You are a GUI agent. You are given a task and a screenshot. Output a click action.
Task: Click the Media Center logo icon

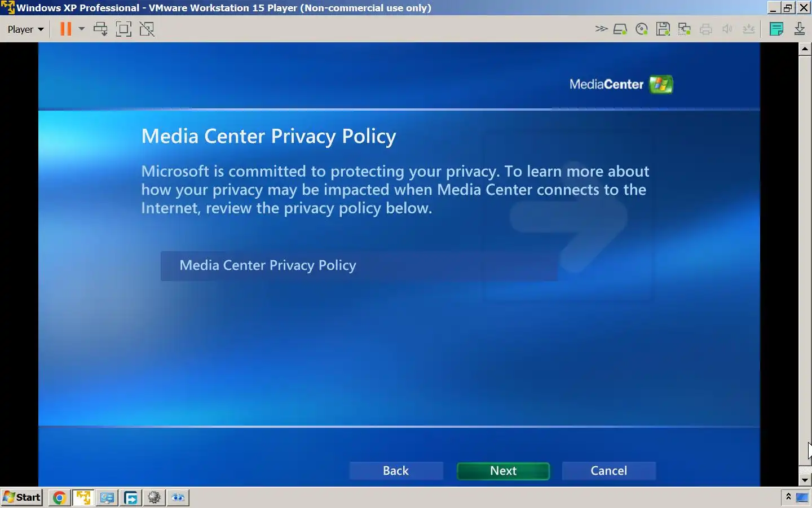[661, 85]
